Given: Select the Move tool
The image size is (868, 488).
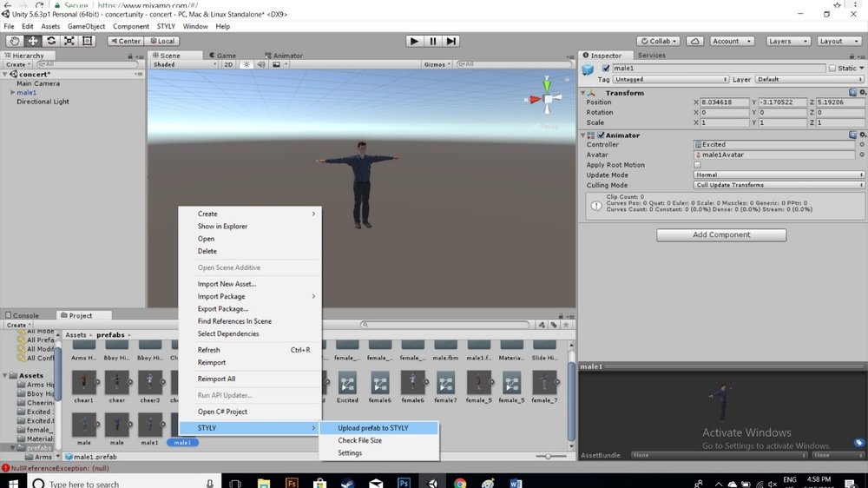Looking at the screenshot, I should click(x=33, y=41).
